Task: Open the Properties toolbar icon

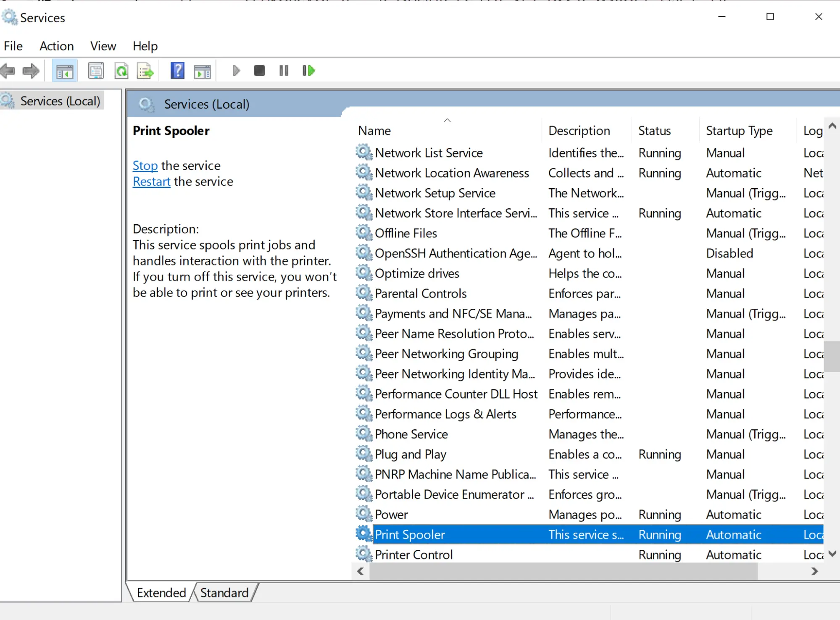Action: click(96, 71)
